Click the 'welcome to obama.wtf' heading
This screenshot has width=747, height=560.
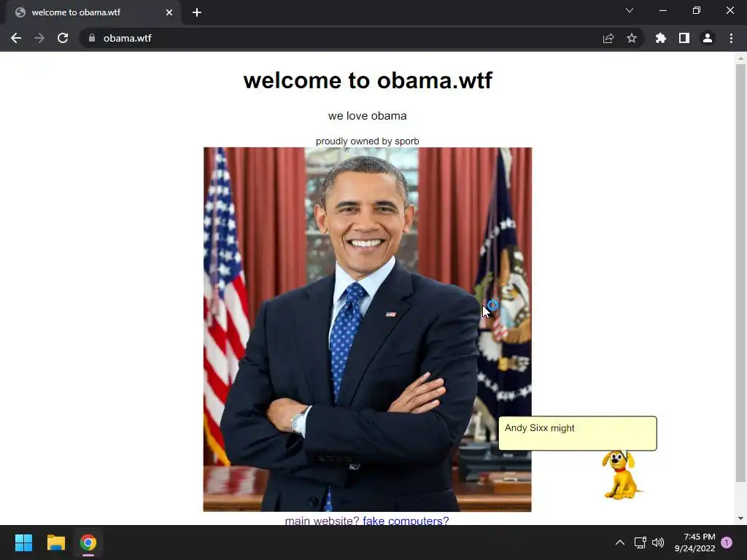(x=368, y=80)
